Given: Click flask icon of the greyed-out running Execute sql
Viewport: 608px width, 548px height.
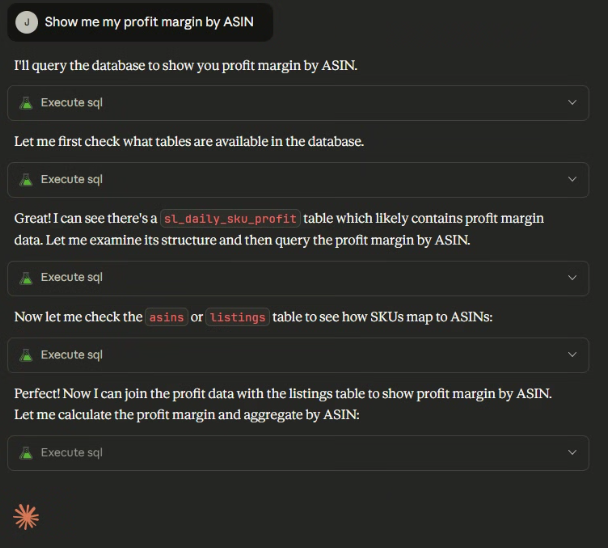Looking at the screenshot, I should click(26, 453).
